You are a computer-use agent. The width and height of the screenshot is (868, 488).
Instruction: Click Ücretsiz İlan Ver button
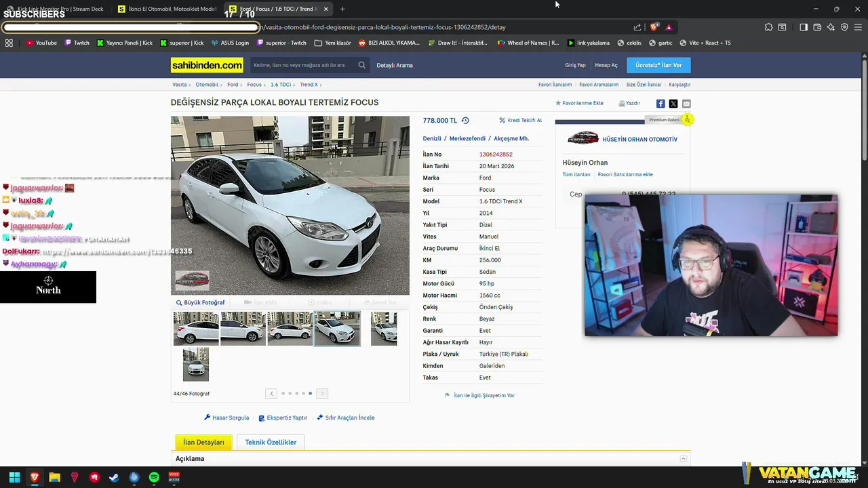pyautogui.click(x=658, y=65)
